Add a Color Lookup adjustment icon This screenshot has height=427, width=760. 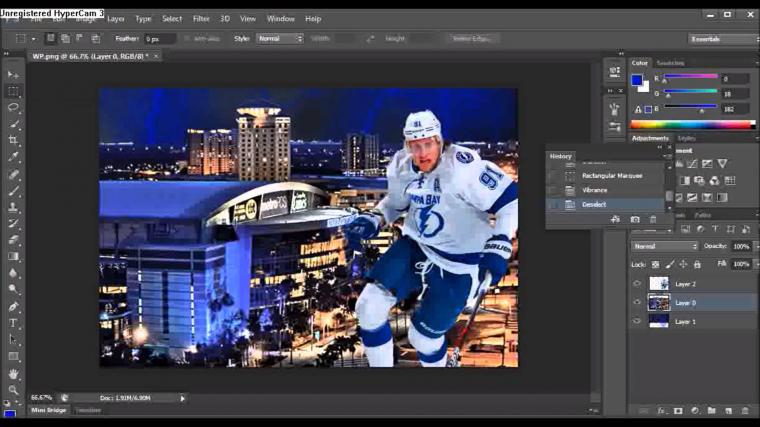coord(729,181)
